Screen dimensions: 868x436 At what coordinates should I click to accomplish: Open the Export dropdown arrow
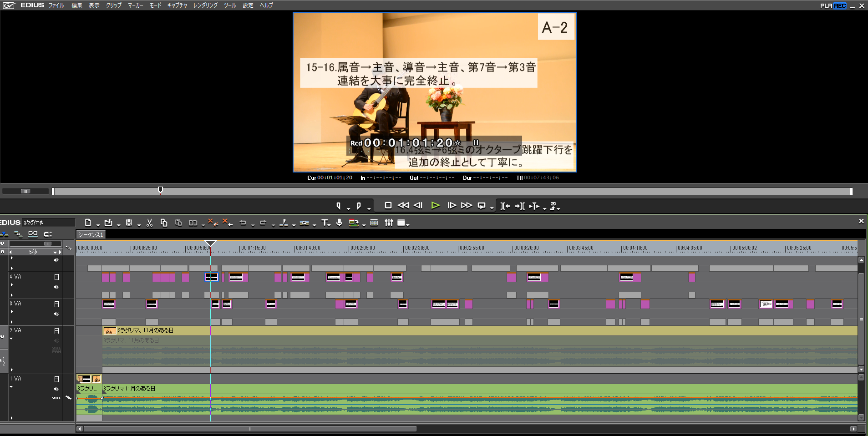coord(364,224)
